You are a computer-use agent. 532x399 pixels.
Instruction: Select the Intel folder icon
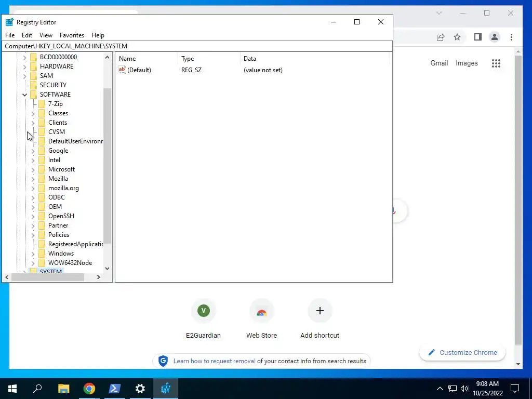point(42,160)
